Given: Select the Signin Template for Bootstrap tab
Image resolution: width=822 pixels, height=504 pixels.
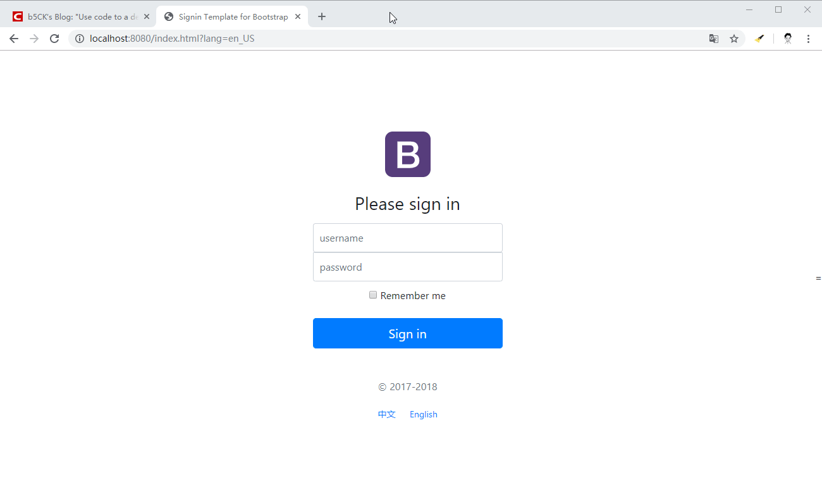Looking at the screenshot, I should pos(231,16).
